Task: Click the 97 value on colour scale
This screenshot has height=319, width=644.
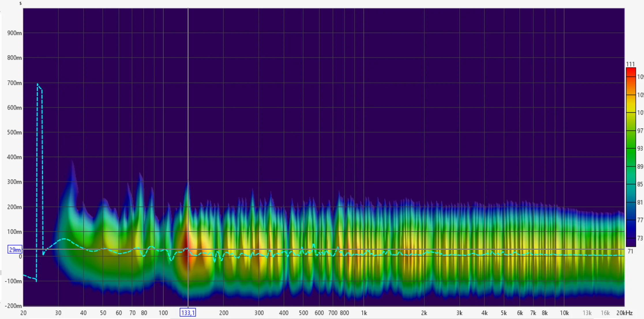Action: point(640,131)
